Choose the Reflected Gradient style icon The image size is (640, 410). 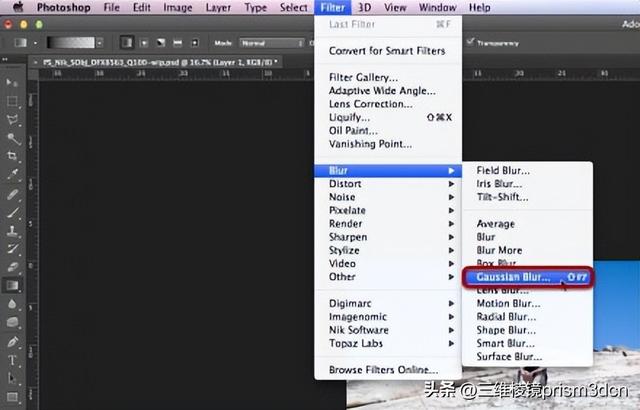(178, 42)
